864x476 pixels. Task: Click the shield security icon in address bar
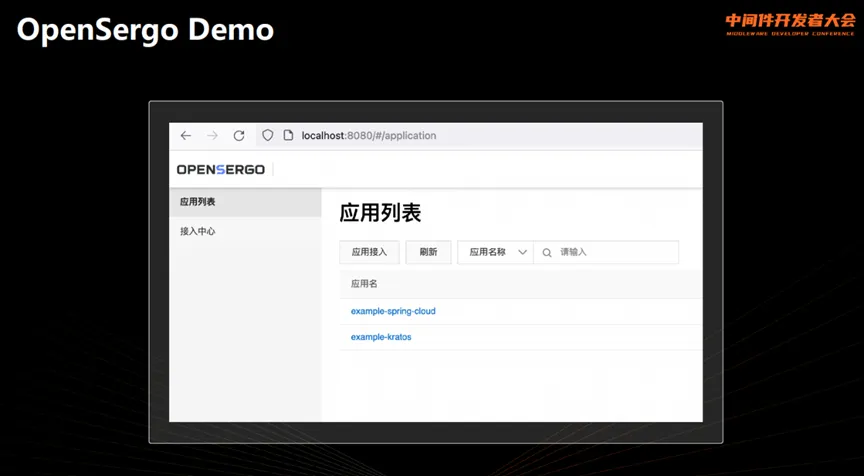tap(267, 136)
